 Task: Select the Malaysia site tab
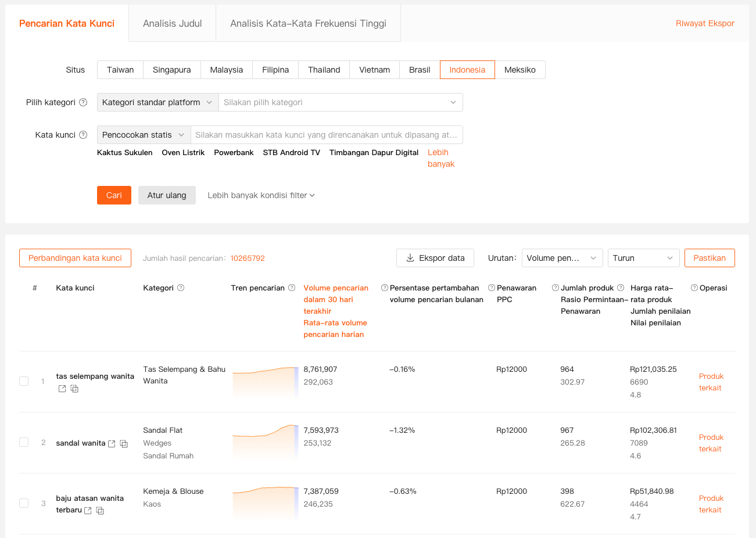pyautogui.click(x=226, y=70)
